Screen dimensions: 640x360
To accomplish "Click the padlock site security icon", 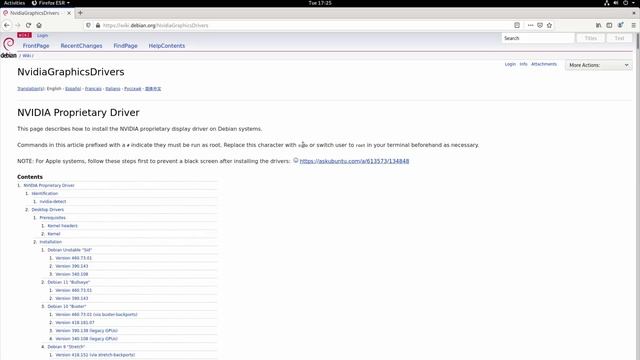I will coord(98,25).
